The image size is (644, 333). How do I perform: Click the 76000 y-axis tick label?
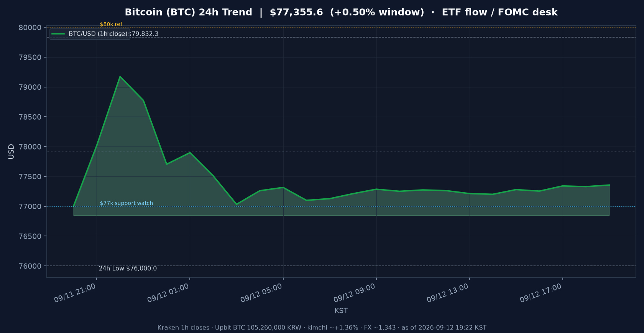[x=30, y=266]
